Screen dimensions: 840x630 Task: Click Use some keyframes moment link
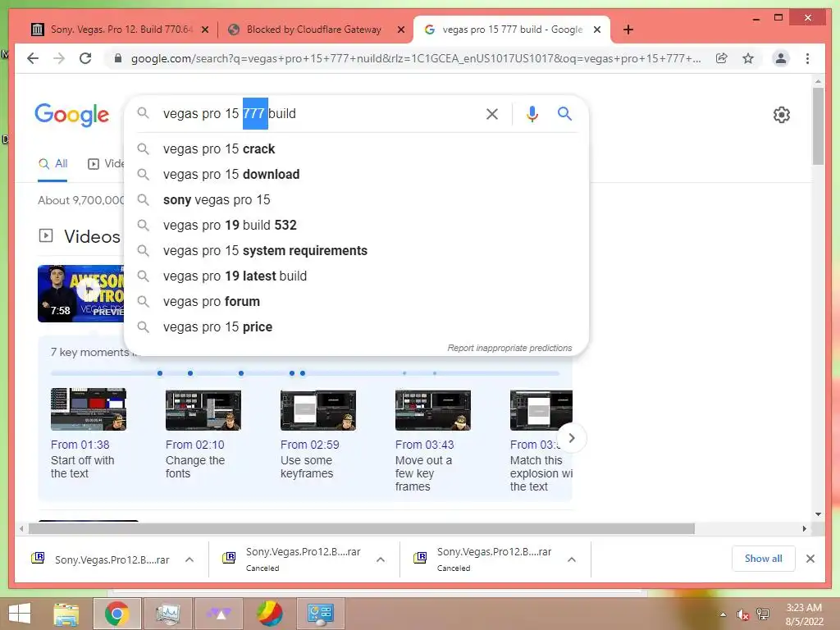307,467
